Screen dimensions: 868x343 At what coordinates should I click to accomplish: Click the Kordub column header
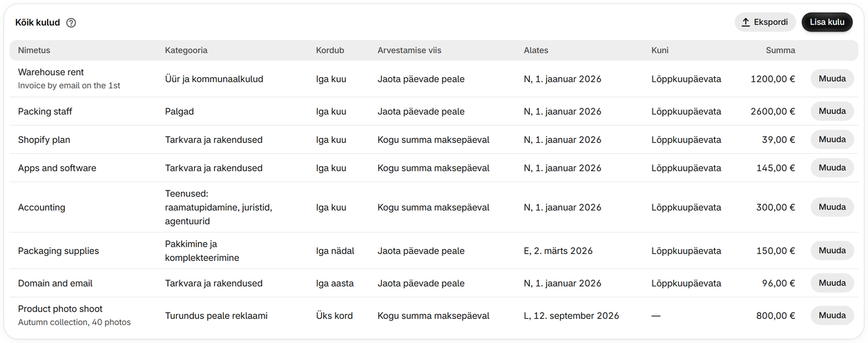point(330,50)
